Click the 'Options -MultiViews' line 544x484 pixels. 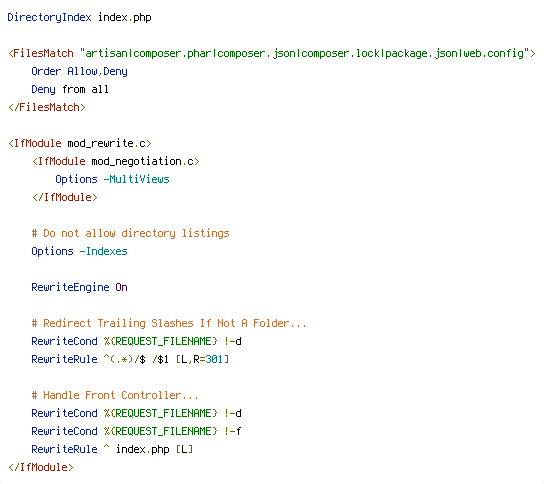(x=112, y=179)
